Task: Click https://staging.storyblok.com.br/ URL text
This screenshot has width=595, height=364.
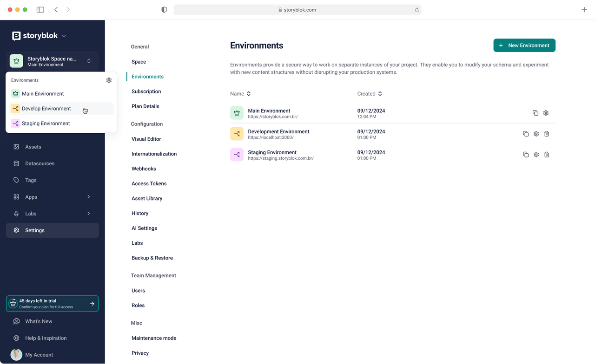Action: pos(281,158)
